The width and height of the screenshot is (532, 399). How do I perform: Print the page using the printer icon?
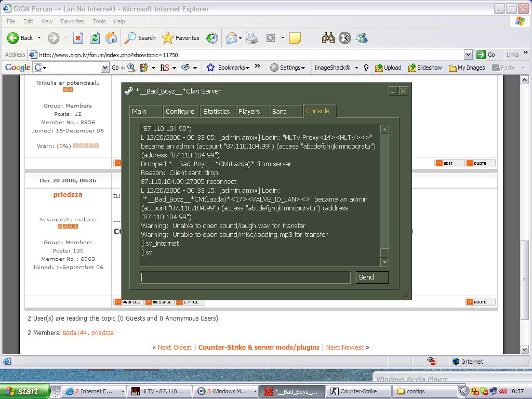coord(252,38)
